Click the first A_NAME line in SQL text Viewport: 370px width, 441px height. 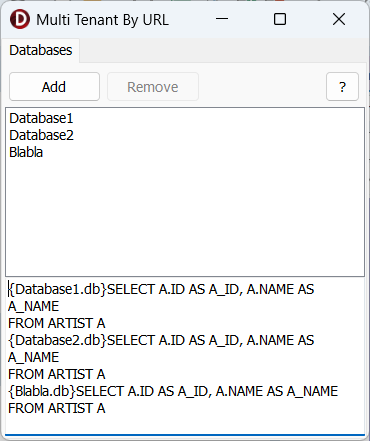click(34, 306)
